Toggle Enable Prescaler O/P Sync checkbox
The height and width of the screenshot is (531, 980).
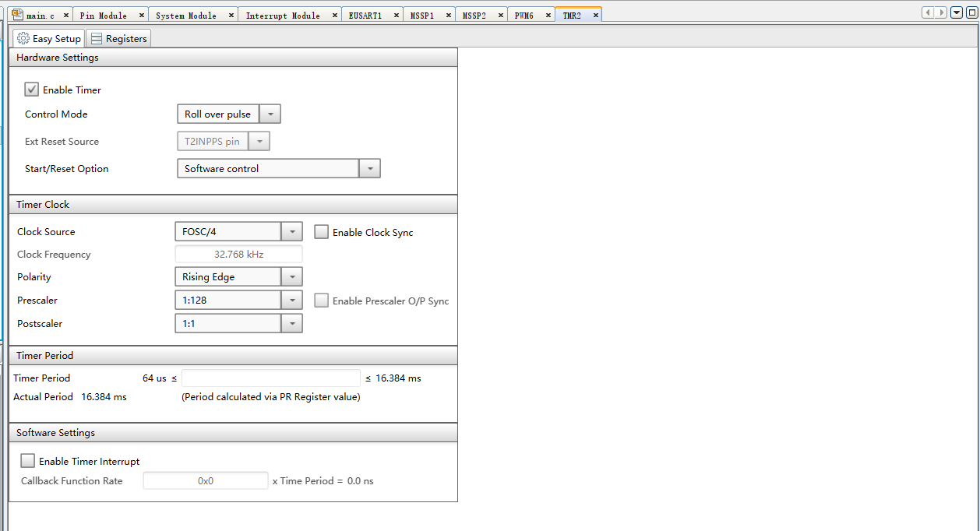tap(322, 301)
